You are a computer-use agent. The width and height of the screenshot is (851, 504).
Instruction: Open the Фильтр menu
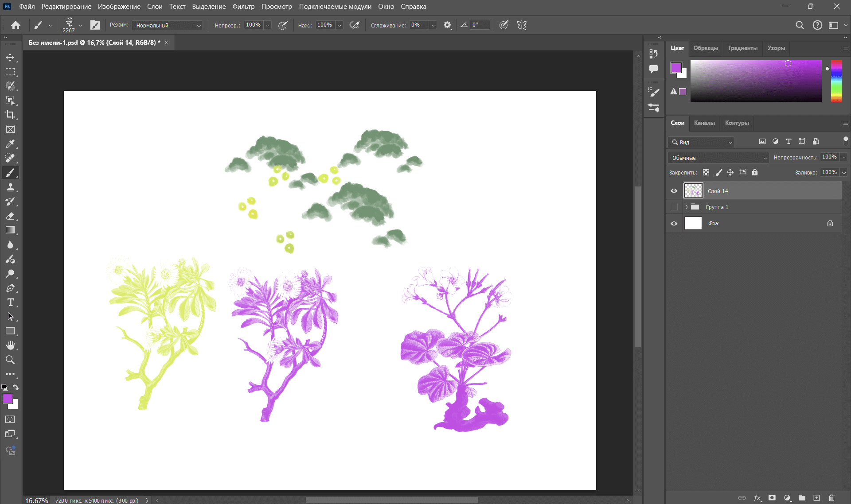(x=243, y=7)
